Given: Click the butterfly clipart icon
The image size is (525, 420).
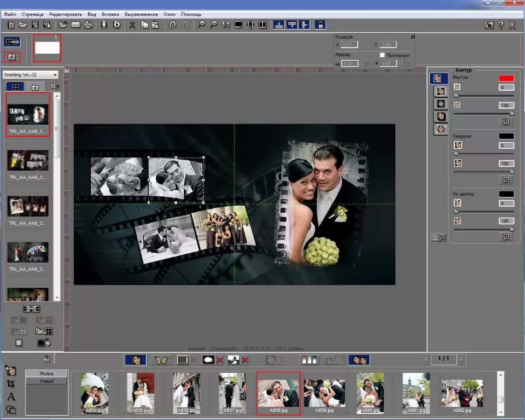Looking at the screenshot, I should (x=161, y=360).
